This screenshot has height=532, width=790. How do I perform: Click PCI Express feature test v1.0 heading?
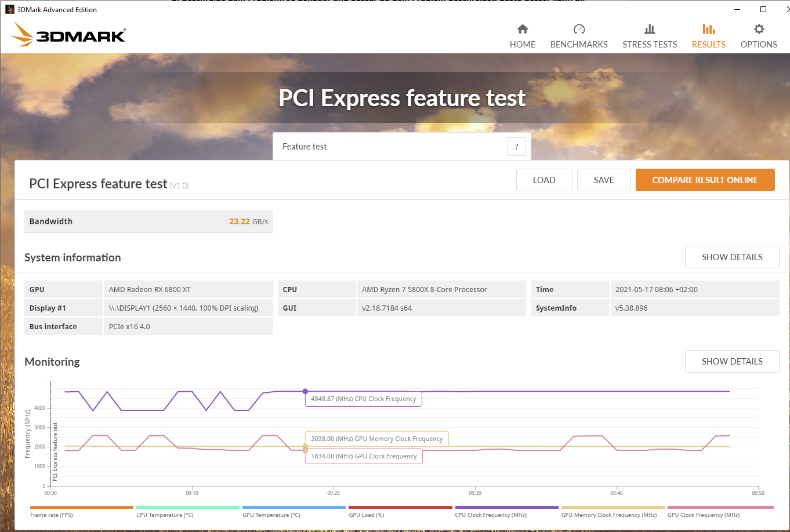click(109, 184)
